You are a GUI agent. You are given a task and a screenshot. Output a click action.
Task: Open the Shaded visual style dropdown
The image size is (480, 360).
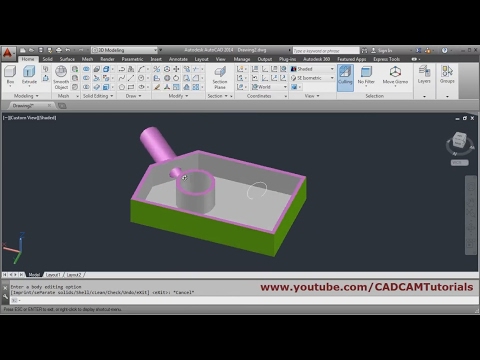pyautogui.click(x=312, y=69)
